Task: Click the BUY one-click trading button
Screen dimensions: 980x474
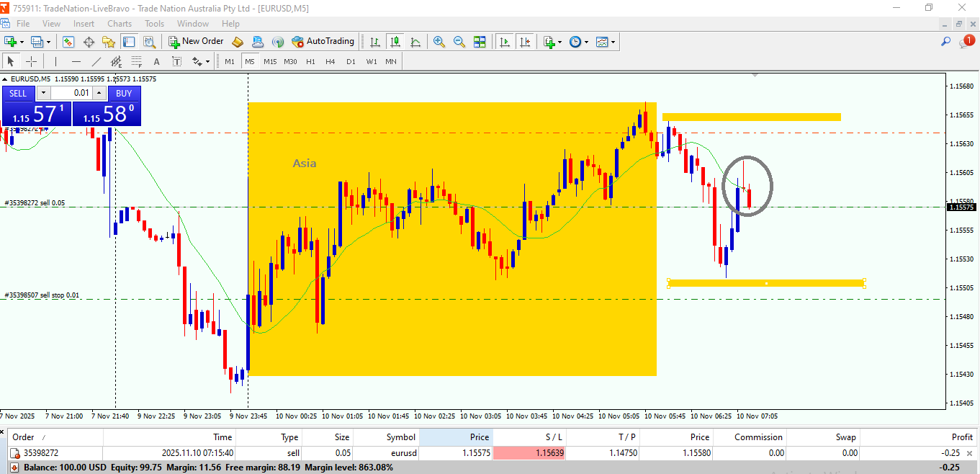Action: [124, 93]
